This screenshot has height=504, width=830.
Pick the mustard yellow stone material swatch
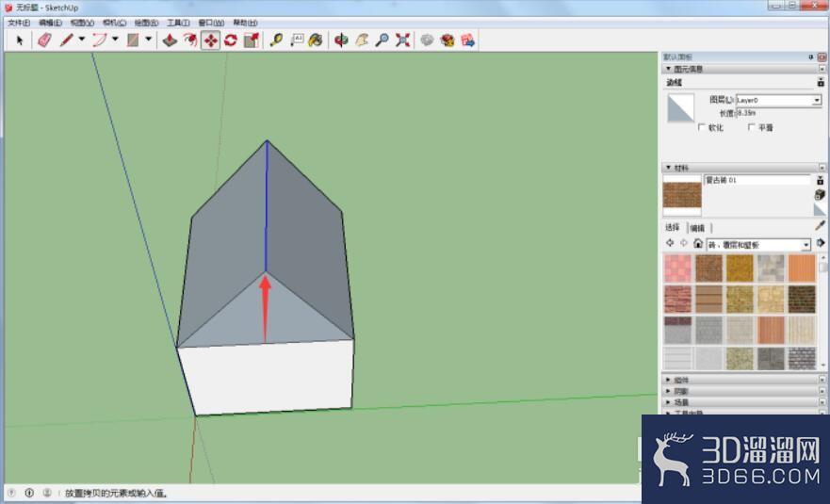tap(740, 268)
